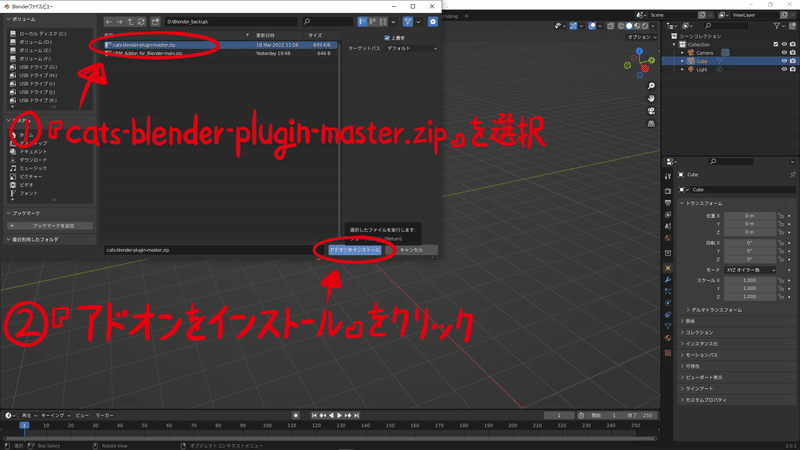The width and height of the screenshot is (800, 450).
Task: Open Output properties tab
Action: (668, 203)
